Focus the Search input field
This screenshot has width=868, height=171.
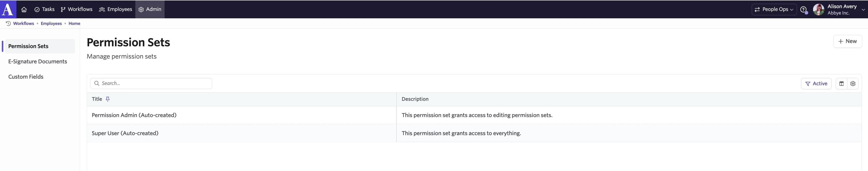[151, 83]
